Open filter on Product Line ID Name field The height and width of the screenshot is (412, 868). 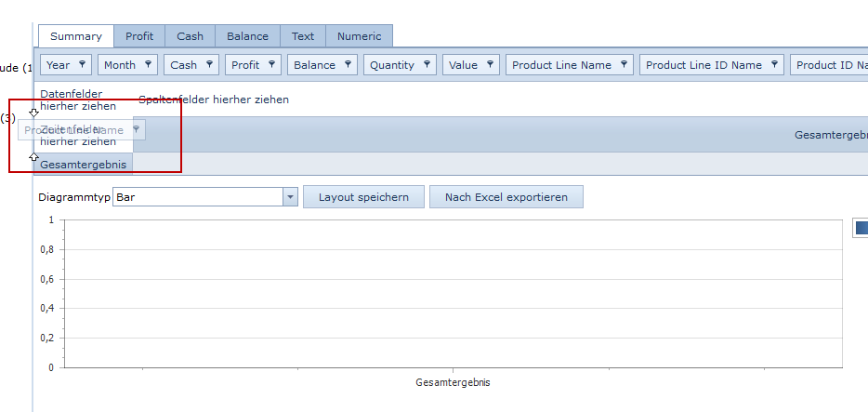point(774,65)
